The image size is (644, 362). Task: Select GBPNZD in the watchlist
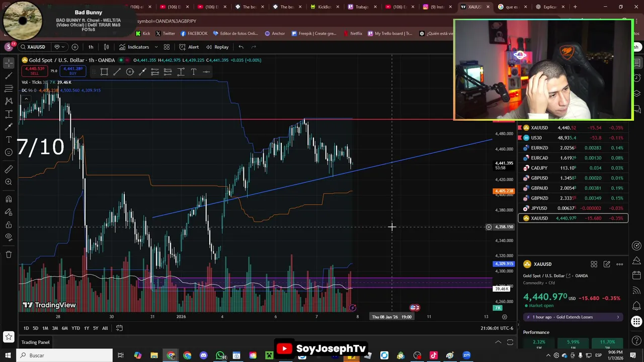pos(573,198)
